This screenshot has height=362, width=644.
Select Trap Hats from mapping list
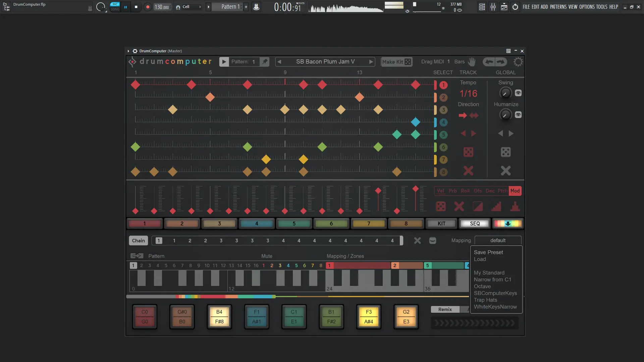pos(485,300)
